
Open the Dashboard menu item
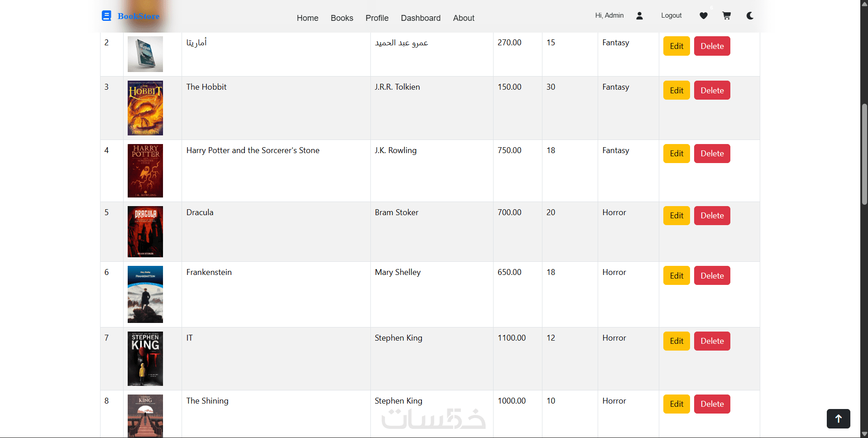[x=421, y=18]
